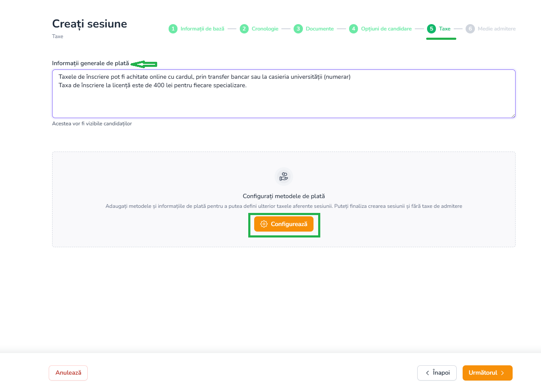Open the Cronologie step
The image size is (541, 392).
tap(265, 29)
